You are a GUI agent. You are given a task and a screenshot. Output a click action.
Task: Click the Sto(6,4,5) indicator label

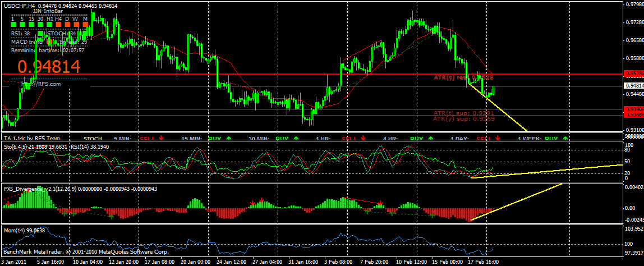pos(57,146)
